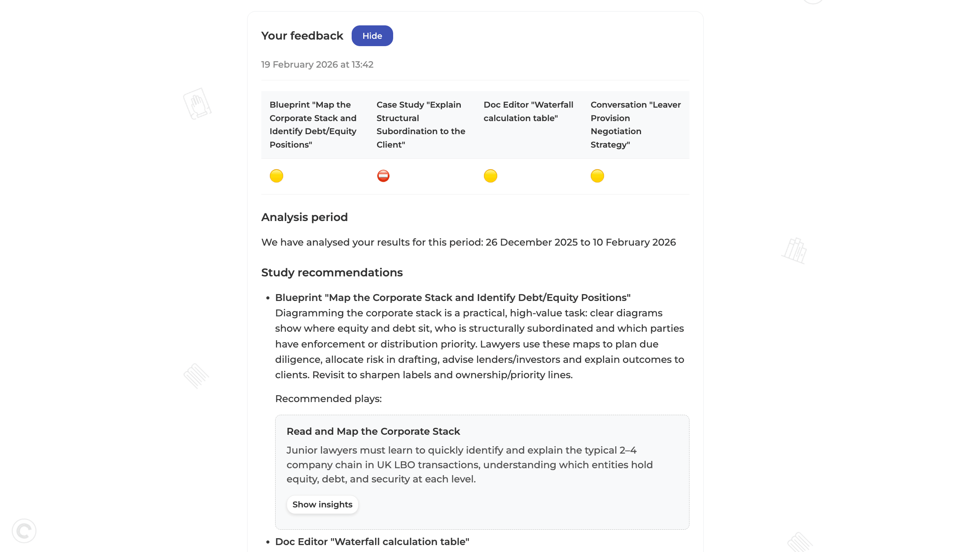Select the Blueprint column header in the results table

312,125
